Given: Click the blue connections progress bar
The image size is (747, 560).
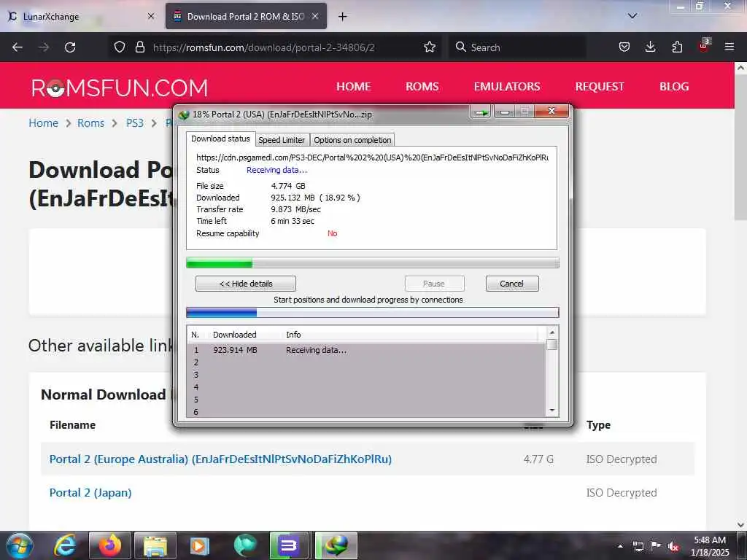Looking at the screenshot, I should 373,312.
